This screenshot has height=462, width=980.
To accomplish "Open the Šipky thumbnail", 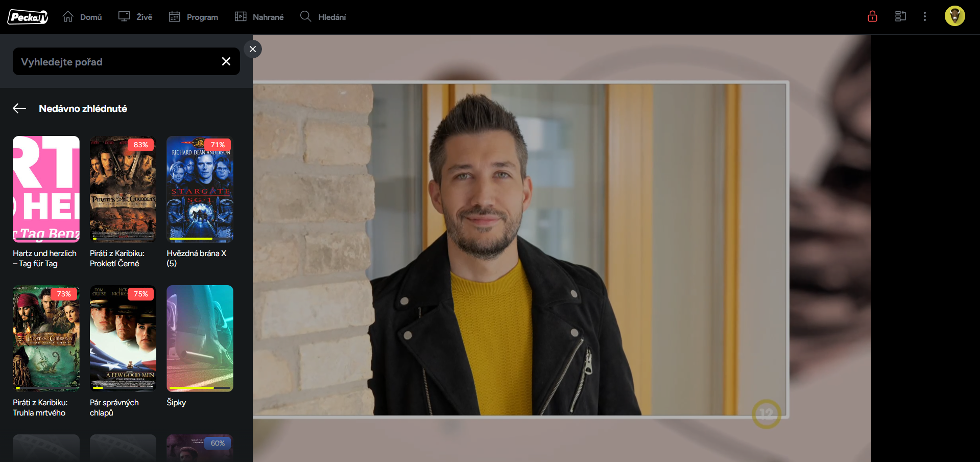I will pyautogui.click(x=200, y=338).
